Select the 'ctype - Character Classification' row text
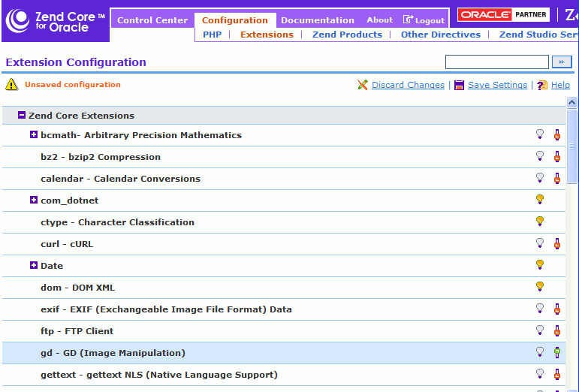This screenshot has height=392, width=579. point(117,222)
